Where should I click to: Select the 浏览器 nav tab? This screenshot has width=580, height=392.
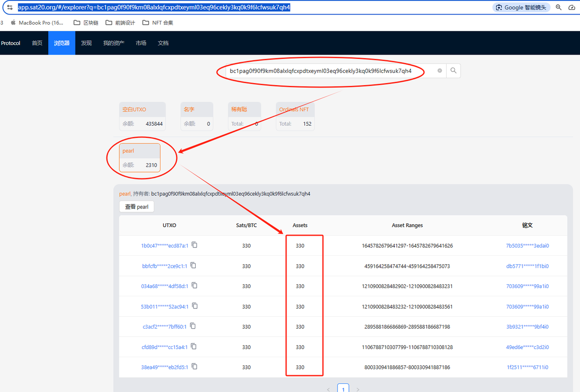pyautogui.click(x=62, y=43)
